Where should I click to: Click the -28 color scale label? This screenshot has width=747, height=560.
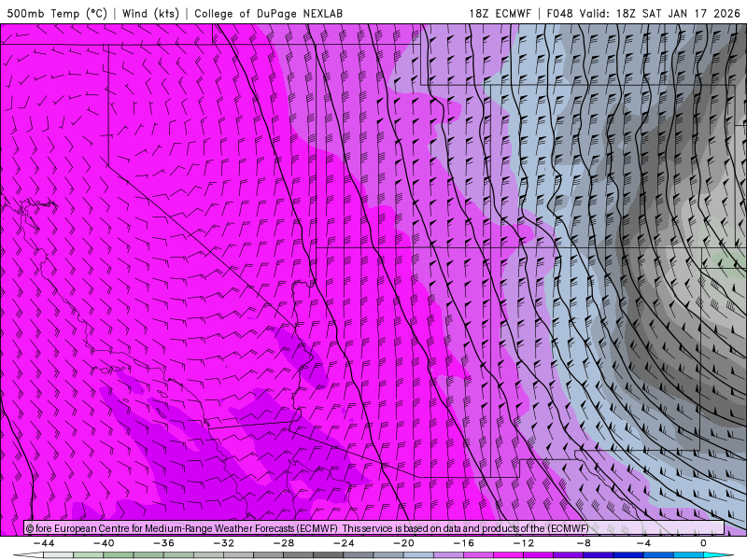284,543
